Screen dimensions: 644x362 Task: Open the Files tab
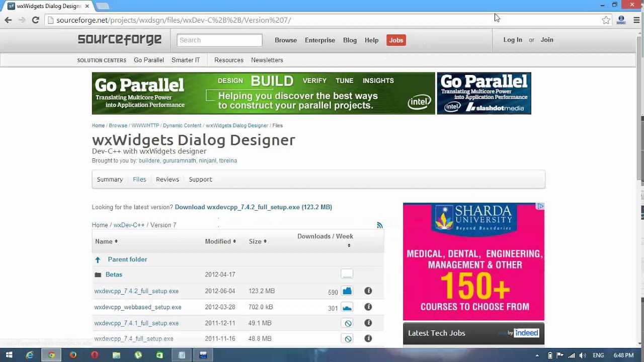click(x=139, y=179)
